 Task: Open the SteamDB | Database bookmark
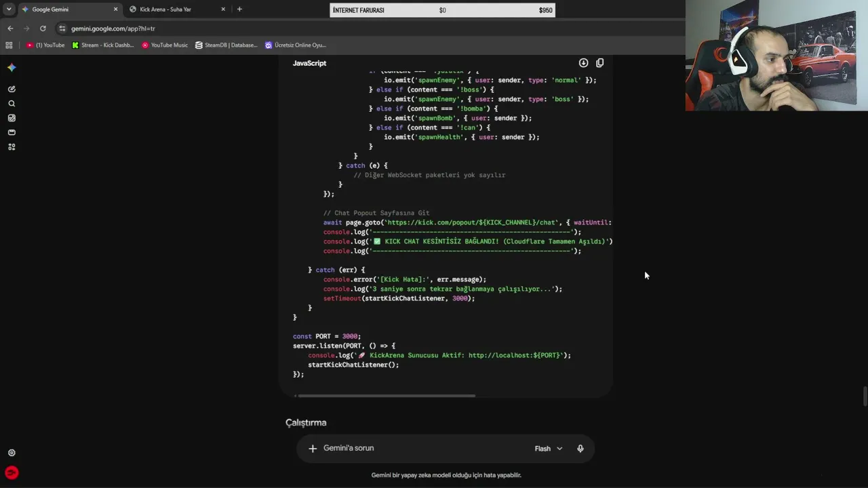coord(226,45)
